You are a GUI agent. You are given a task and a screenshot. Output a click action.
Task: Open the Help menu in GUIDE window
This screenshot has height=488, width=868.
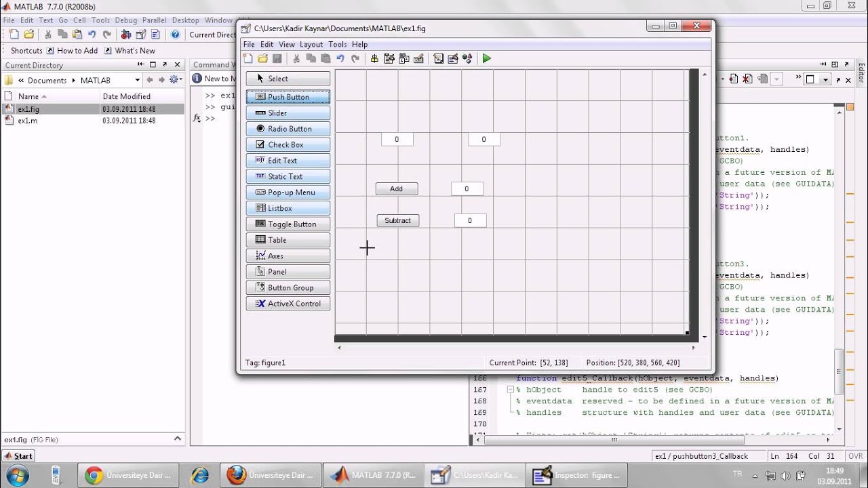click(x=359, y=45)
